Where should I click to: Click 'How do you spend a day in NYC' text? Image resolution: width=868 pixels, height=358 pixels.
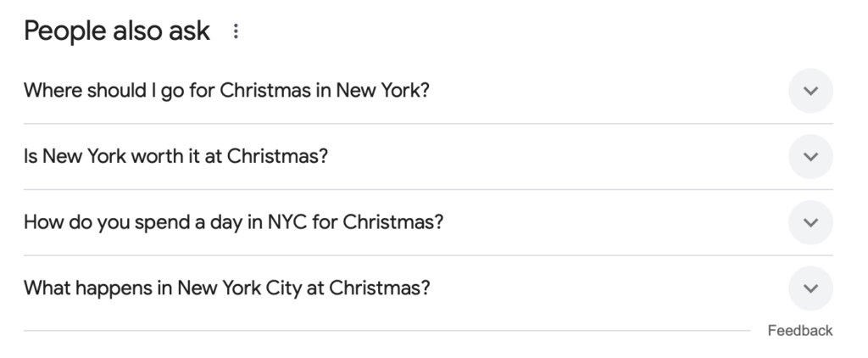pos(233,222)
